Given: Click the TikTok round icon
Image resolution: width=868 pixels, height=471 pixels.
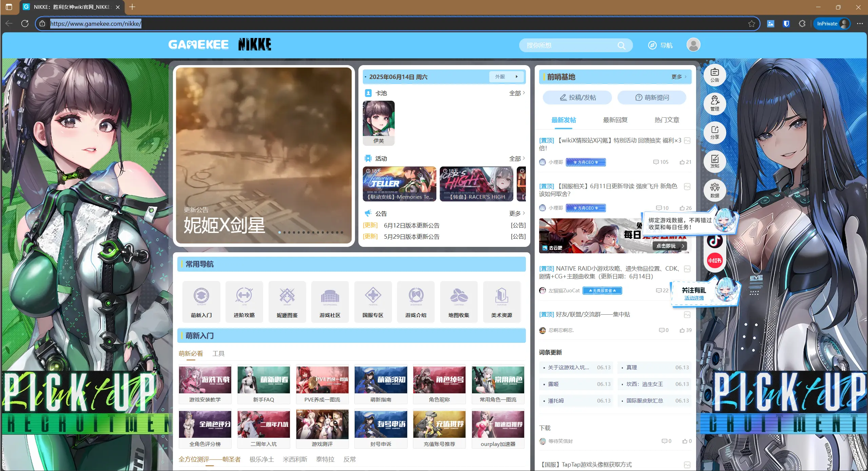Looking at the screenshot, I should (x=714, y=241).
